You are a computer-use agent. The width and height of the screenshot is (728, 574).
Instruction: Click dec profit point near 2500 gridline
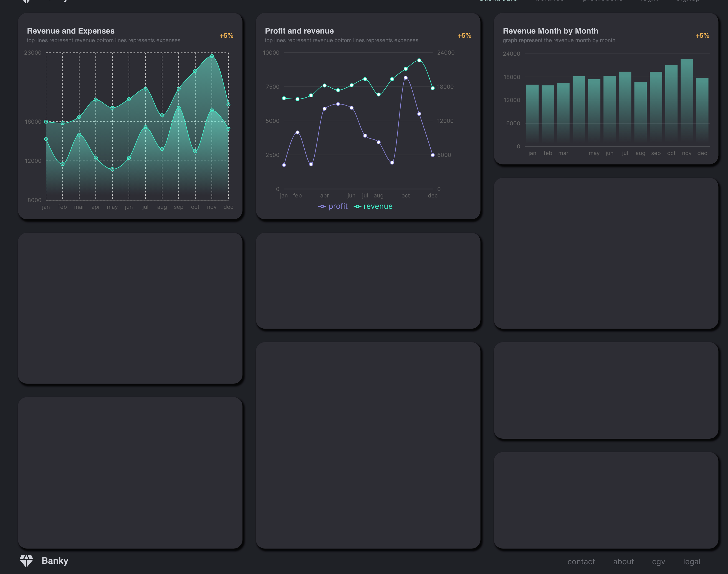click(x=433, y=155)
